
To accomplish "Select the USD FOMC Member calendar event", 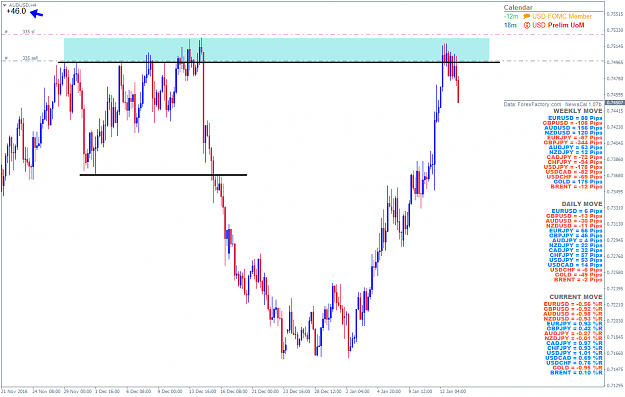I will (562, 16).
